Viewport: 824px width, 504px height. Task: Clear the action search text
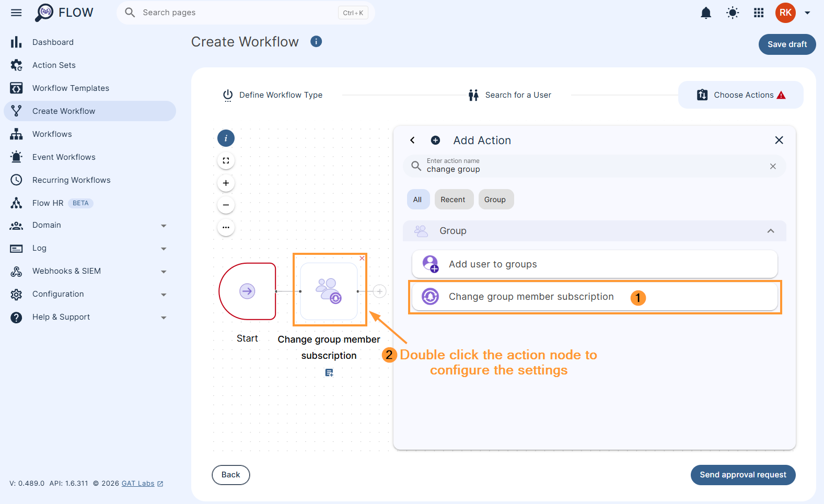click(773, 166)
